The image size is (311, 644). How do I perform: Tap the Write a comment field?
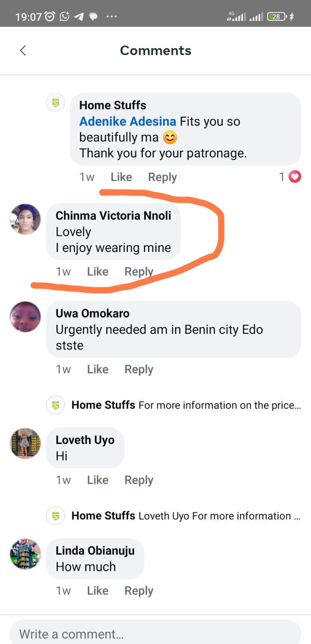(155, 634)
